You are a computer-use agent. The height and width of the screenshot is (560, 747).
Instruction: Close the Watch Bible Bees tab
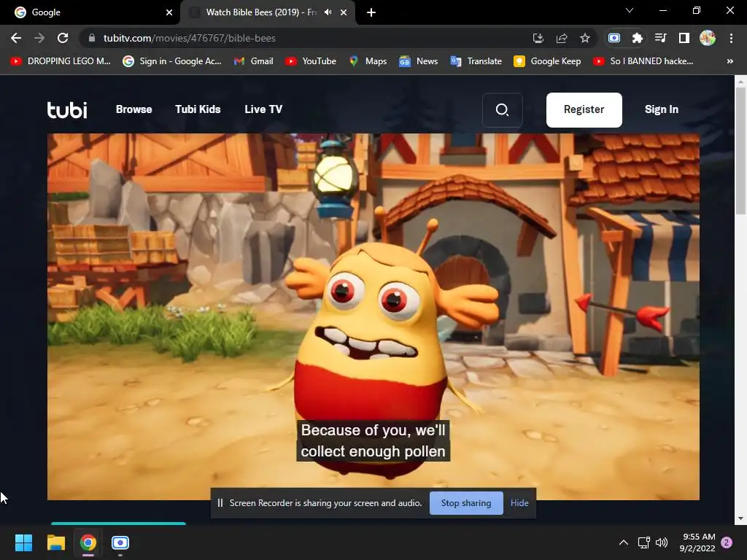coord(344,12)
